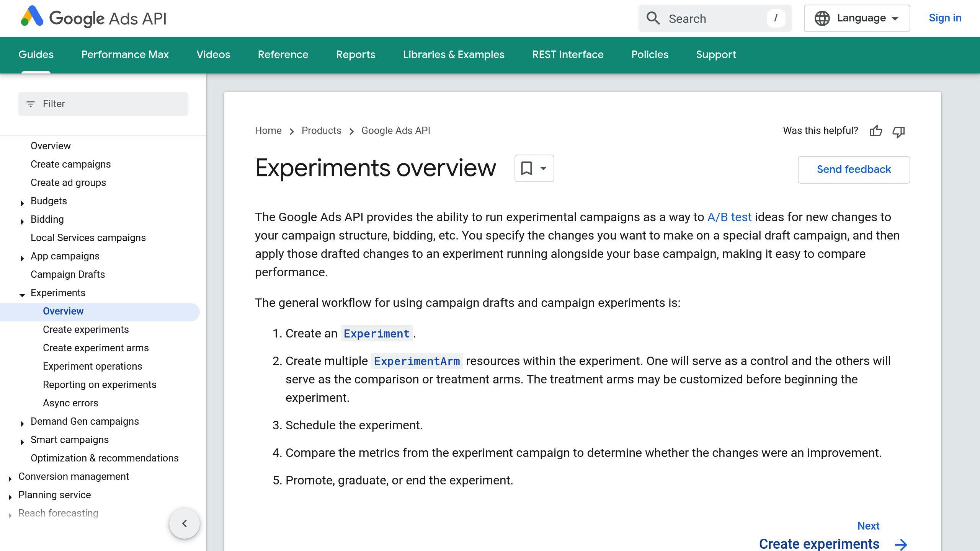
Task: Open the Guides menu tab
Action: click(x=36, y=54)
